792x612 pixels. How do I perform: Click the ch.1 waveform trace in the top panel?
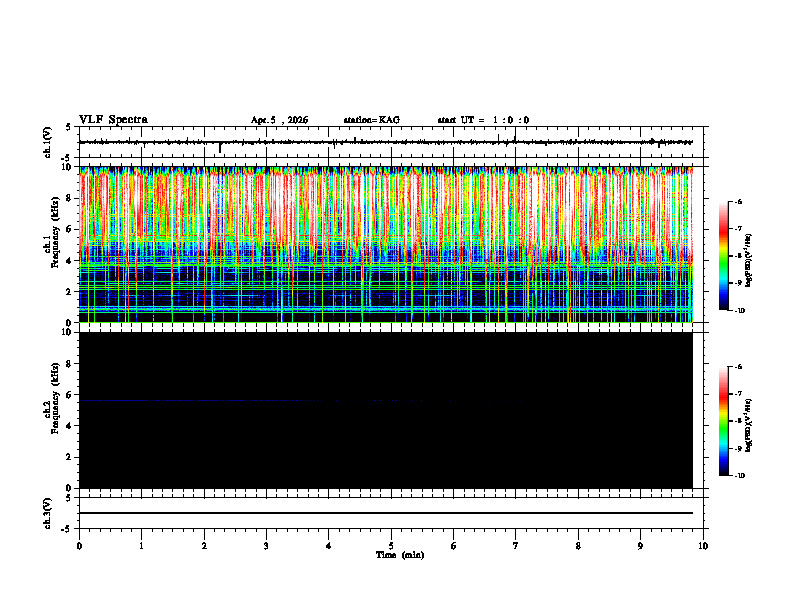(x=385, y=142)
